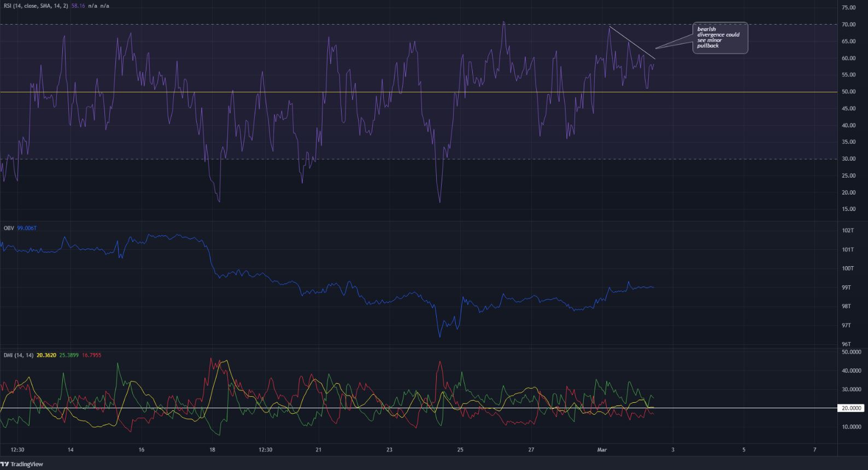Click the 102T label on OBV scale
Viewport: 868px width, 470px height.
pos(847,231)
